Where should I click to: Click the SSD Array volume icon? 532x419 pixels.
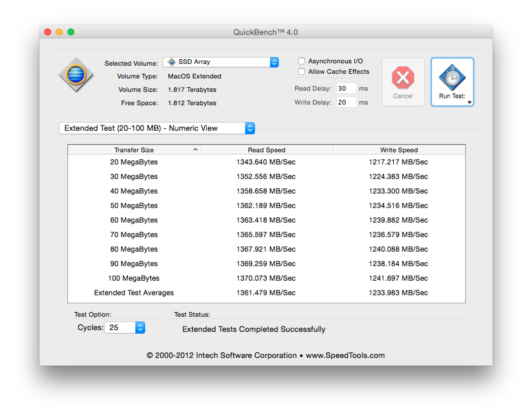[x=172, y=62]
